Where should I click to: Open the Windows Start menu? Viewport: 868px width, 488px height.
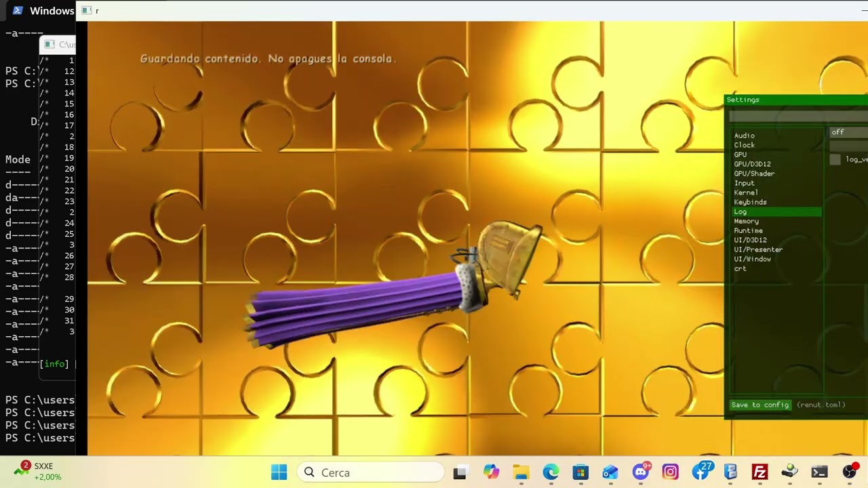(279, 472)
